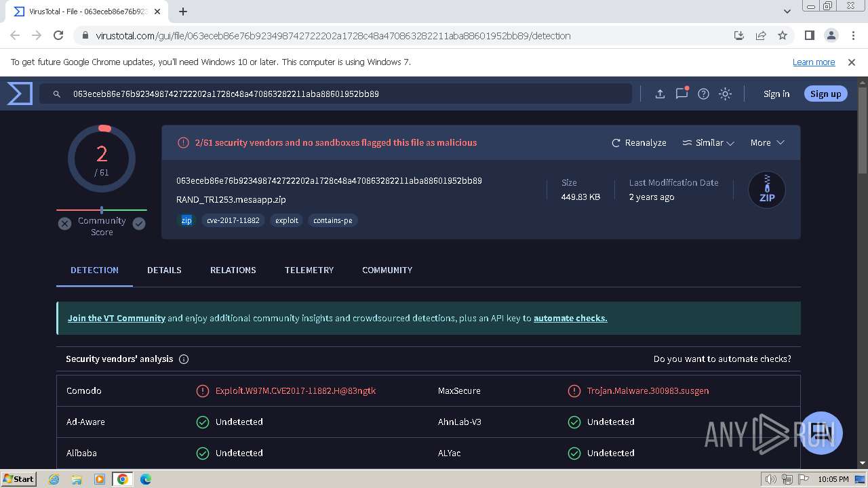Click the contains-pe tag
The image size is (868, 488).
click(x=333, y=220)
